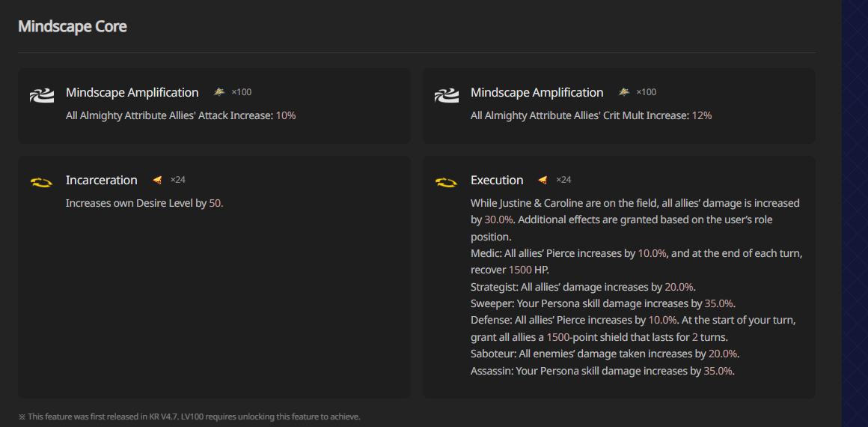868x427 pixels.
Task: Click the Defense role effect line
Action: click(633, 321)
